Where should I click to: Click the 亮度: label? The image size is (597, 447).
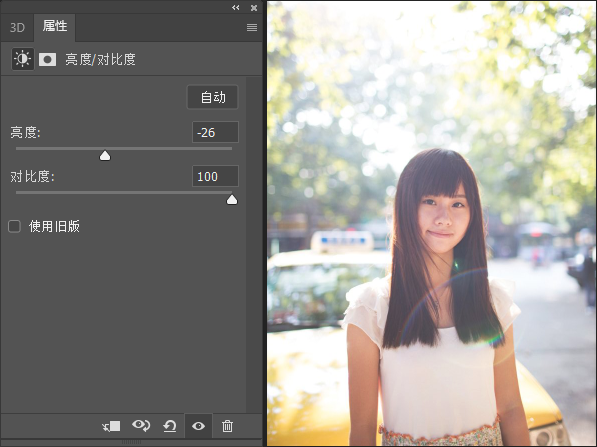[25, 133]
